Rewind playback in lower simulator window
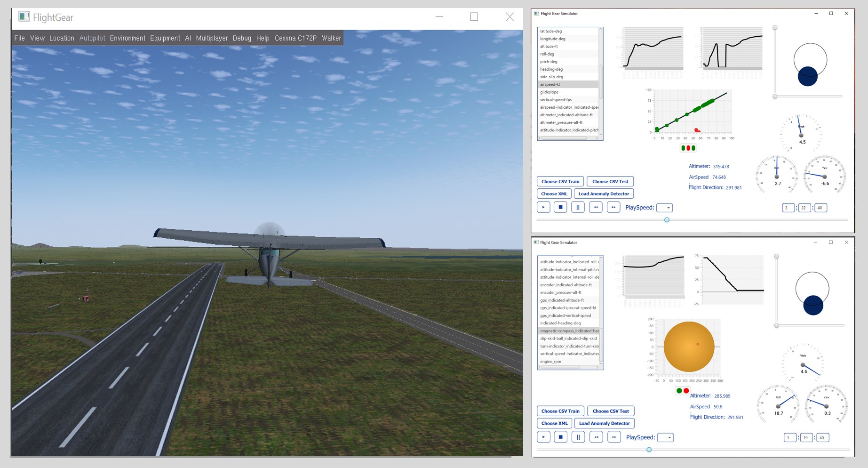The height and width of the screenshot is (468, 868). (596, 437)
